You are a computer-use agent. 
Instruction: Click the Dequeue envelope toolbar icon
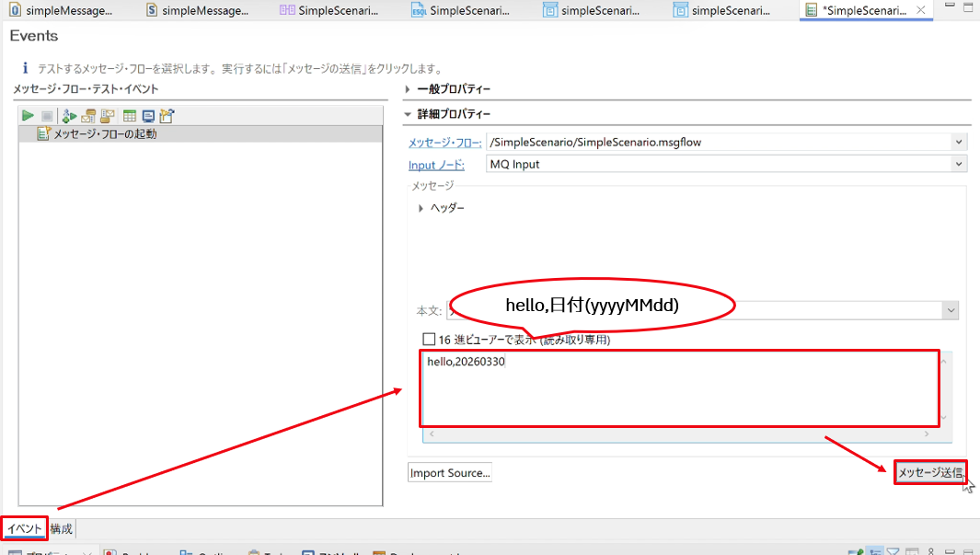108,116
